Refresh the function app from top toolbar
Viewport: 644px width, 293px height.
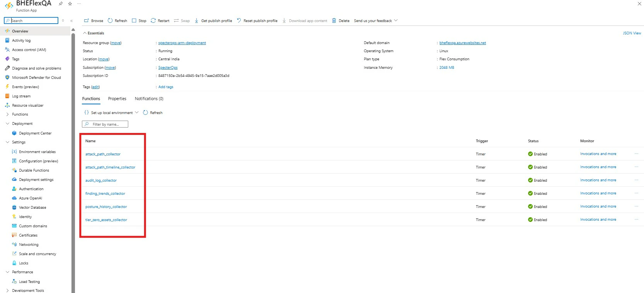click(x=117, y=20)
